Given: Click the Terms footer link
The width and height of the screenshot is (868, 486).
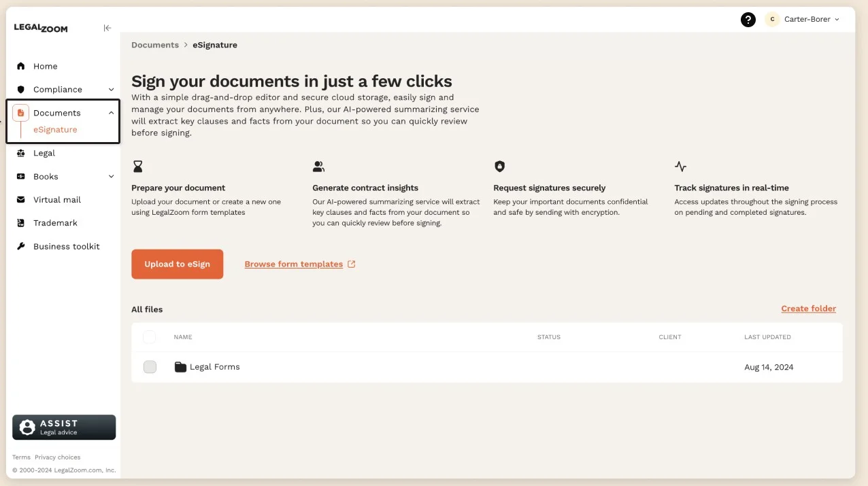Looking at the screenshot, I should pyautogui.click(x=21, y=457).
